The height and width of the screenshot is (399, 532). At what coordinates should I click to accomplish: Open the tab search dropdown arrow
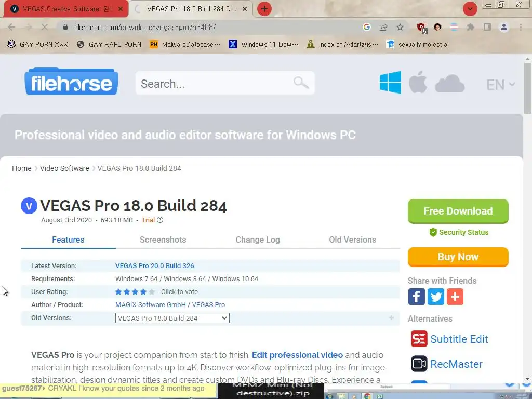[x=470, y=9]
